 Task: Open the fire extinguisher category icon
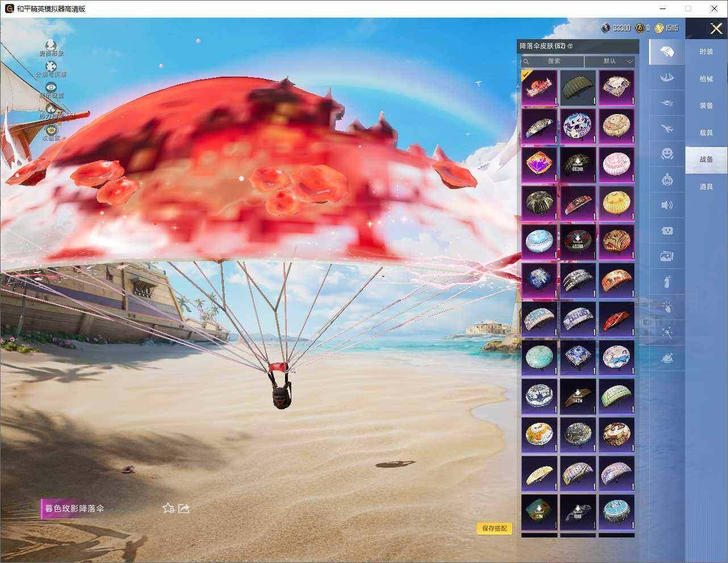[x=667, y=281]
